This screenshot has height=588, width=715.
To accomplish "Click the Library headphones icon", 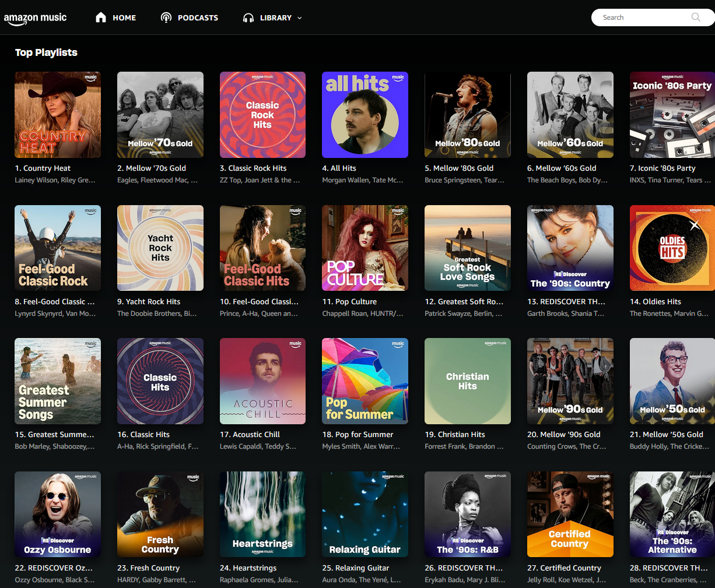I will 248,18.
